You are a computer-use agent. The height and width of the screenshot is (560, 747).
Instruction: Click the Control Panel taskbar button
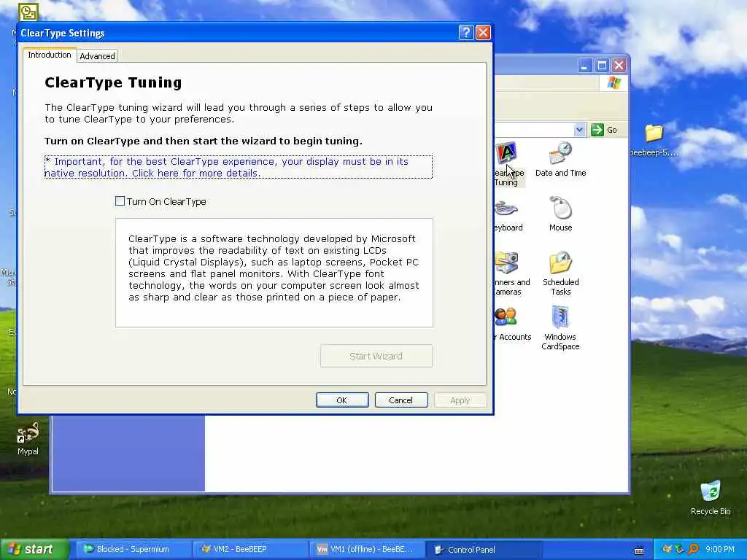(483, 549)
